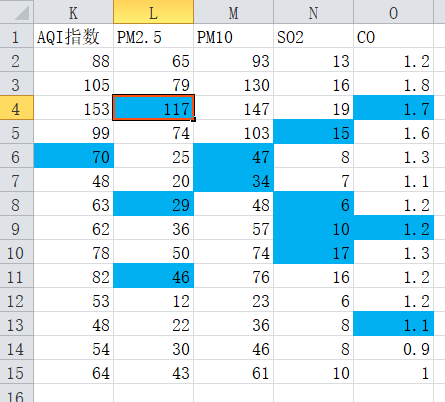The height and width of the screenshot is (402, 445).
Task: Select column K header
Action: pyautogui.click(x=73, y=12)
